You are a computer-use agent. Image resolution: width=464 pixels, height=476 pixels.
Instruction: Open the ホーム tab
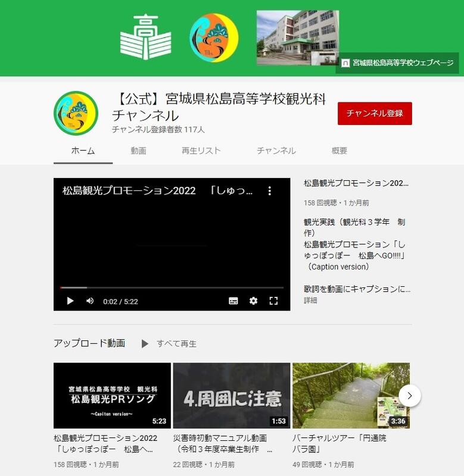83,151
